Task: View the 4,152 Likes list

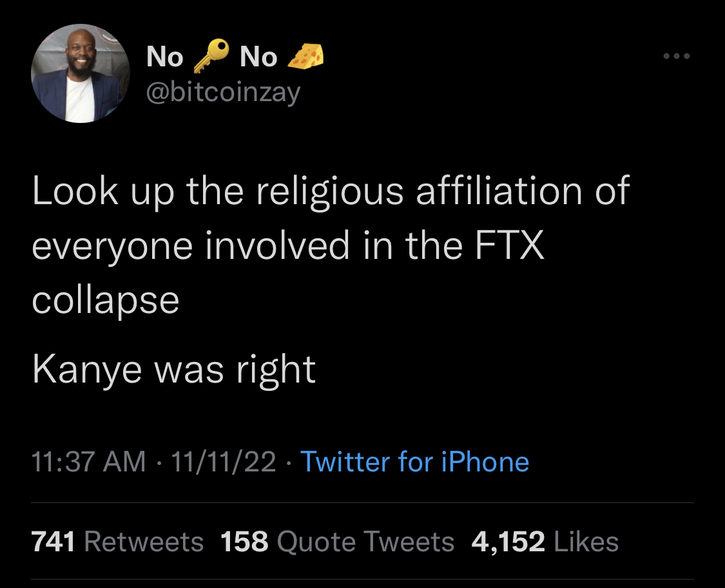Action: point(545,542)
